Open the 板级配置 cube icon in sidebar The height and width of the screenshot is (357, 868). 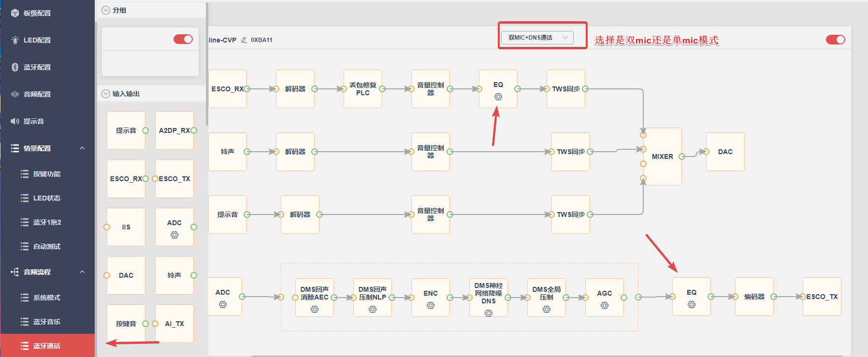[x=15, y=13]
